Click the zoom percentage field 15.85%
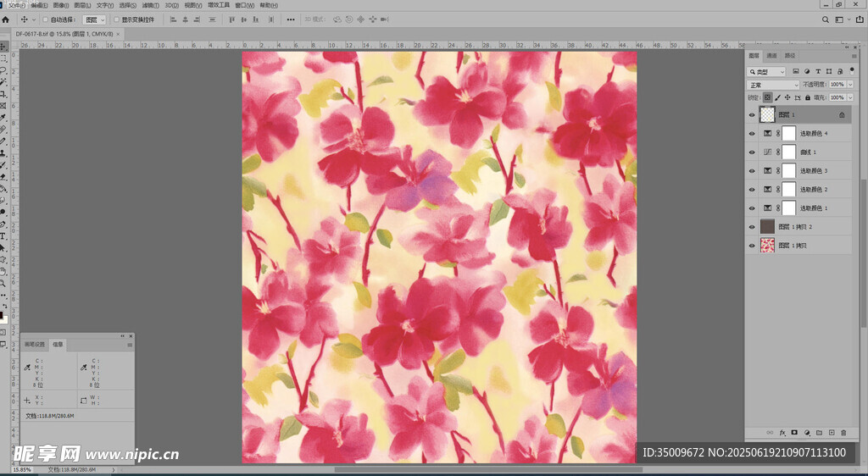The height and width of the screenshot is (476, 868). [x=22, y=469]
